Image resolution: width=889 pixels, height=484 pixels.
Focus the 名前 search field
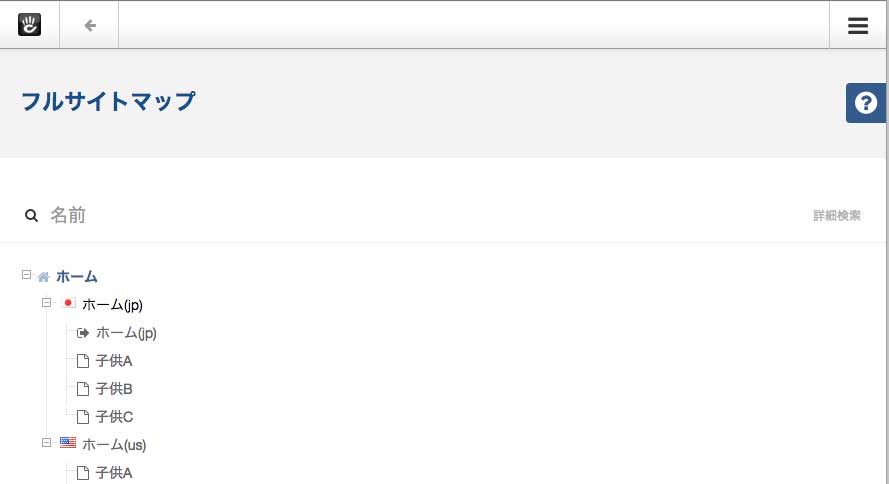pyautogui.click(x=431, y=215)
